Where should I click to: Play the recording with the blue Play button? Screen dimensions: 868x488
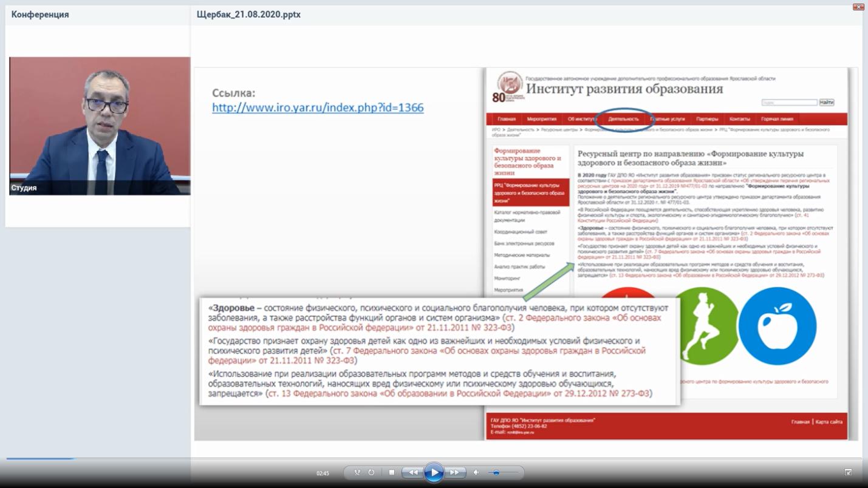pyautogui.click(x=434, y=472)
